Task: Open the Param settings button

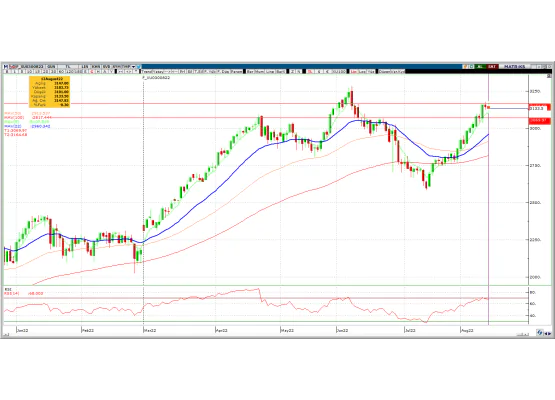Action: [236, 71]
